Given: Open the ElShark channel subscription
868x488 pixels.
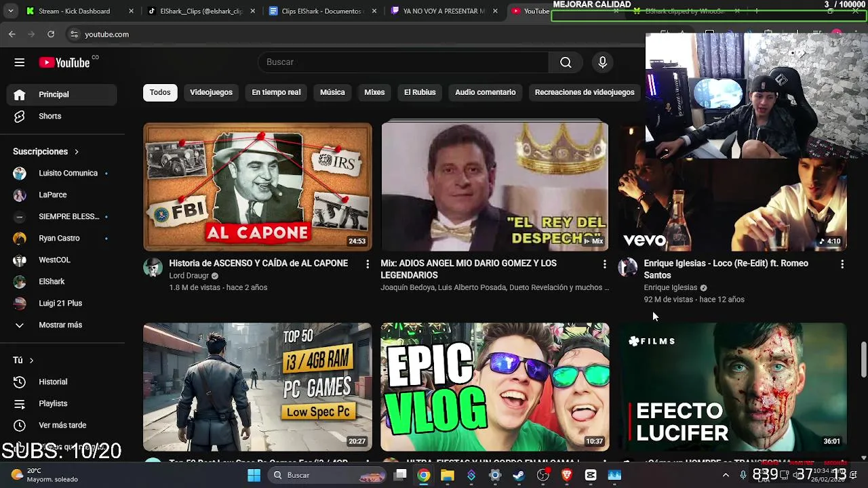Looking at the screenshot, I should [62, 281].
